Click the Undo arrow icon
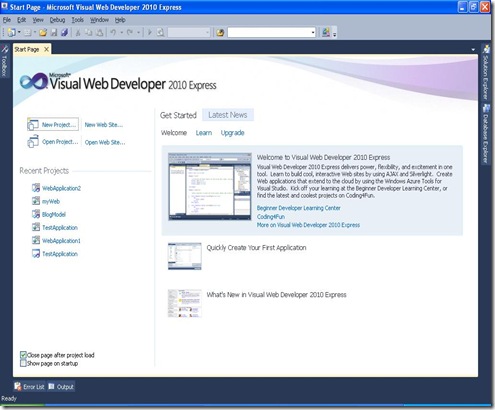The image size is (495, 410). (x=113, y=32)
